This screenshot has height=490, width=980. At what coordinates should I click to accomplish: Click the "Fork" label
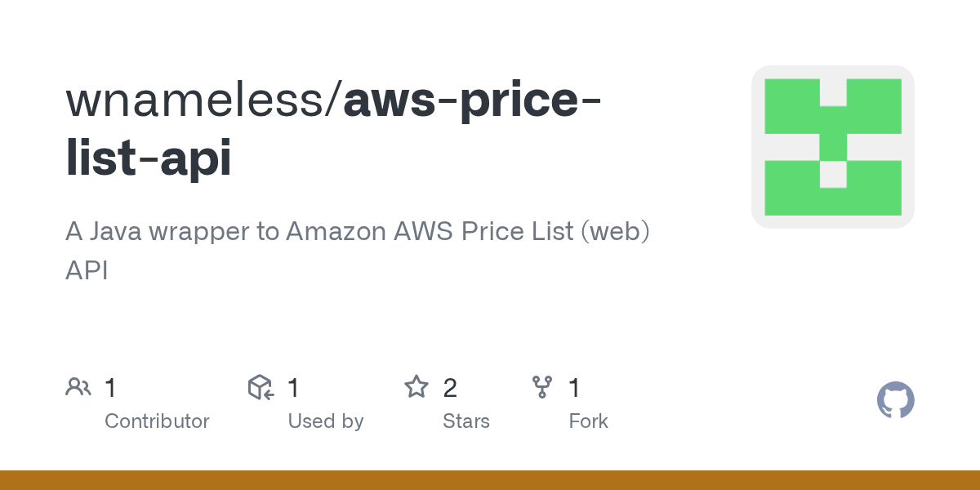pos(588,421)
